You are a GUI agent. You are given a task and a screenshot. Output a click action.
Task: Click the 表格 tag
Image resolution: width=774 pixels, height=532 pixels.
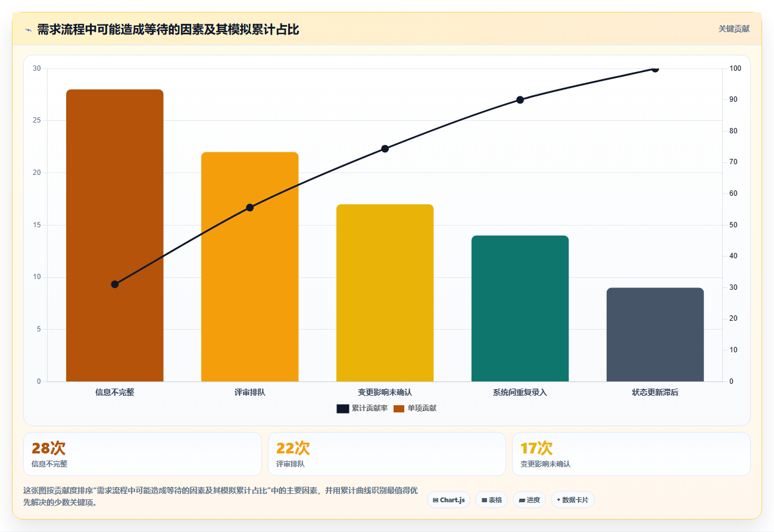pos(491,500)
